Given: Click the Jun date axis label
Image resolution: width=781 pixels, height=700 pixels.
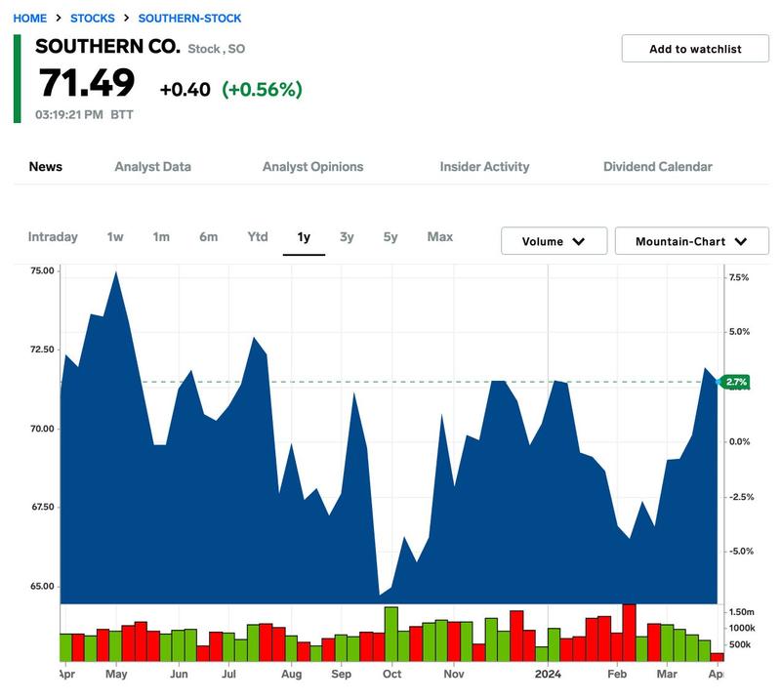Looking at the screenshot, I should [x=179, y=674].
